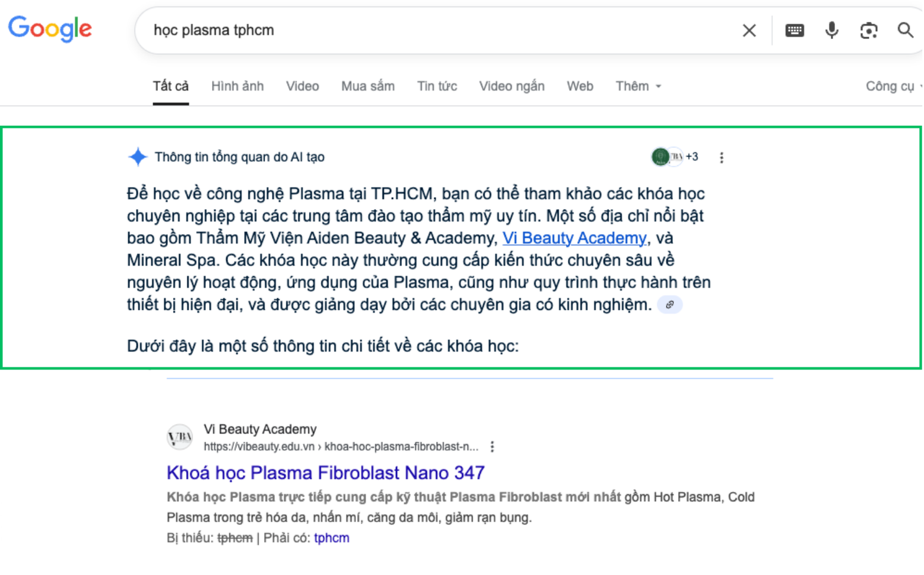This screenshot has width=924, height=575.
Task: Expand the 'Thêm' dropdown
Action: coord(638,86)
